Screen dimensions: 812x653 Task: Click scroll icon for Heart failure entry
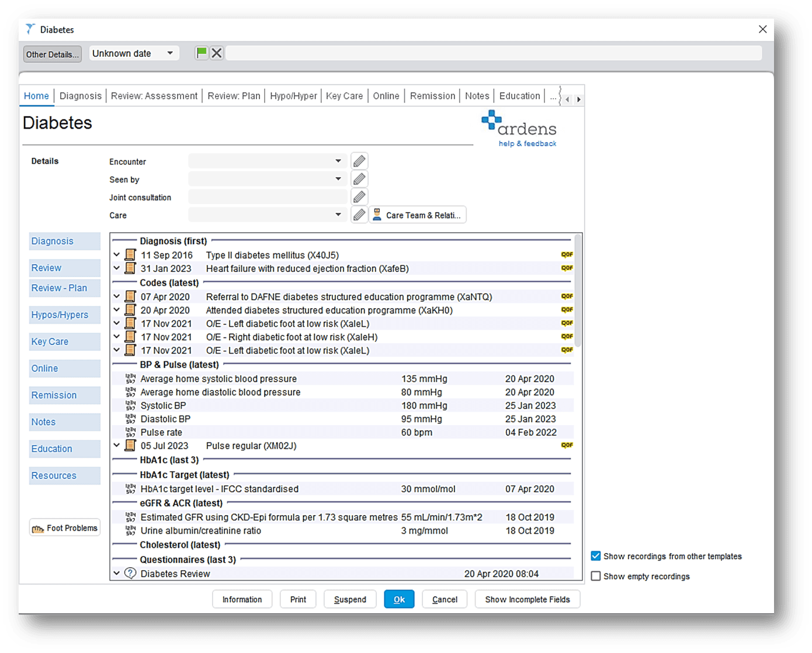(130, 268)
